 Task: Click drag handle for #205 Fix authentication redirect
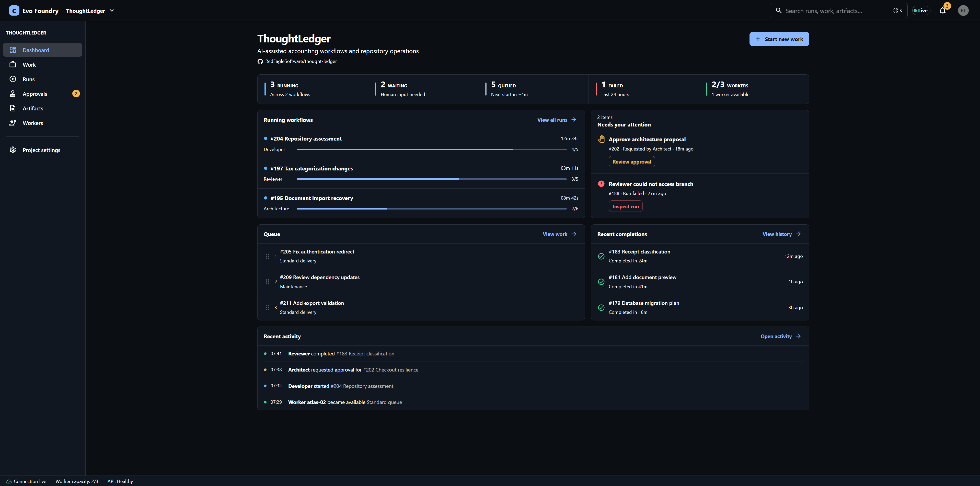[x=268, y=256]
